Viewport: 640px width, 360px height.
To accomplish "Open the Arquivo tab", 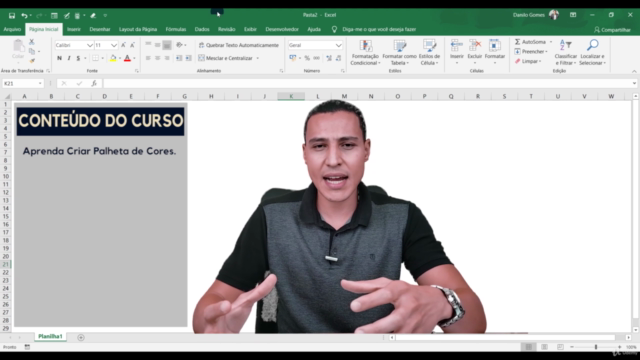I will click(12, 29).
